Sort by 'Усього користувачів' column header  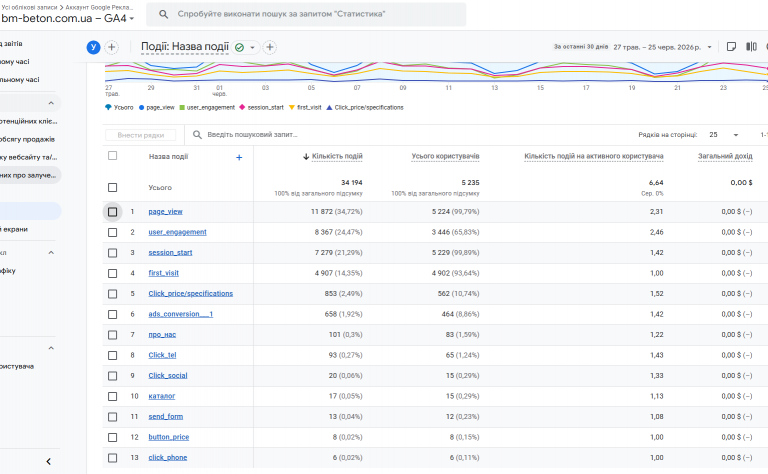point(445,156)
